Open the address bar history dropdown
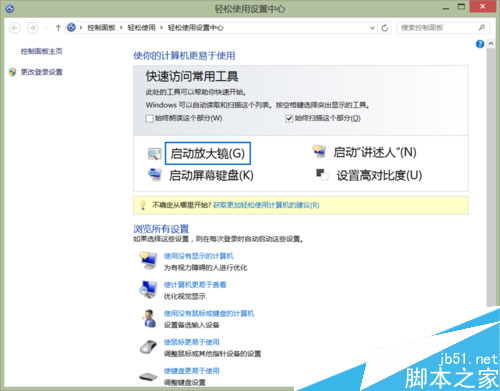Screen dimensions: 500x391 (x=372, y=28)
